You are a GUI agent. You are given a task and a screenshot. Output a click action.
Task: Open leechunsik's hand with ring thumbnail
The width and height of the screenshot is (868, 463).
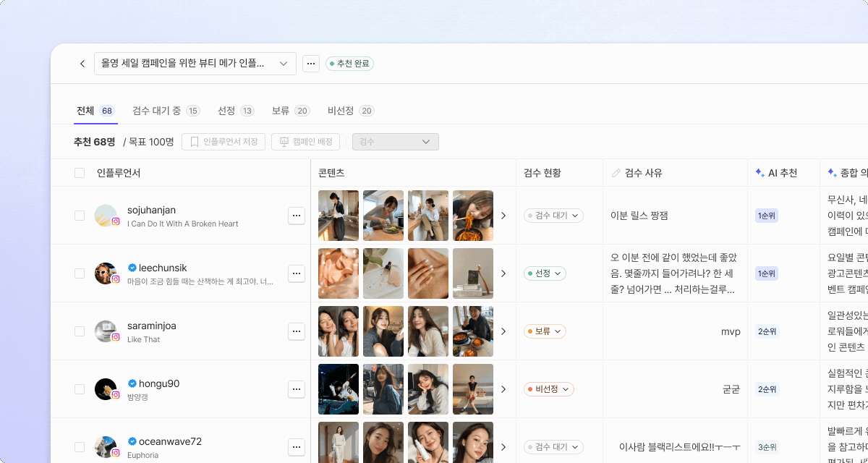[428, 273]
